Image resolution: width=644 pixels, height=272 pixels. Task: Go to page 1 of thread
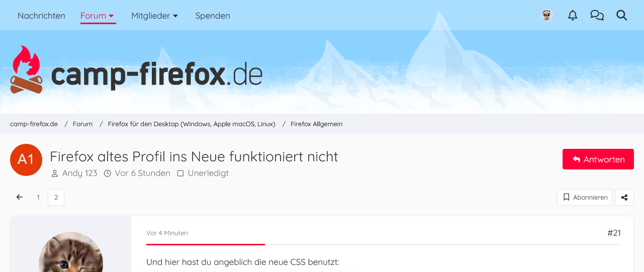(38, 198)
